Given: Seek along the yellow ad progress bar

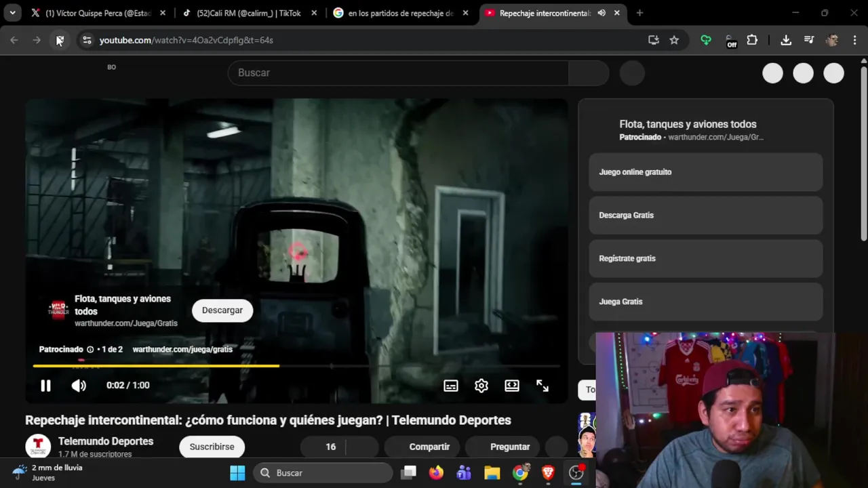Looking at the screenshot, I should point(296,366).
